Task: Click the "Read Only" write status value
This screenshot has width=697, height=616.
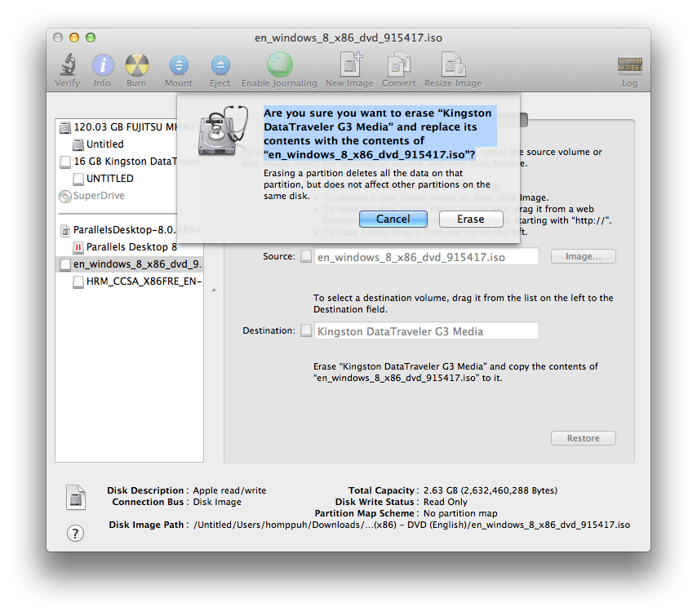Action: pos(446,502)
